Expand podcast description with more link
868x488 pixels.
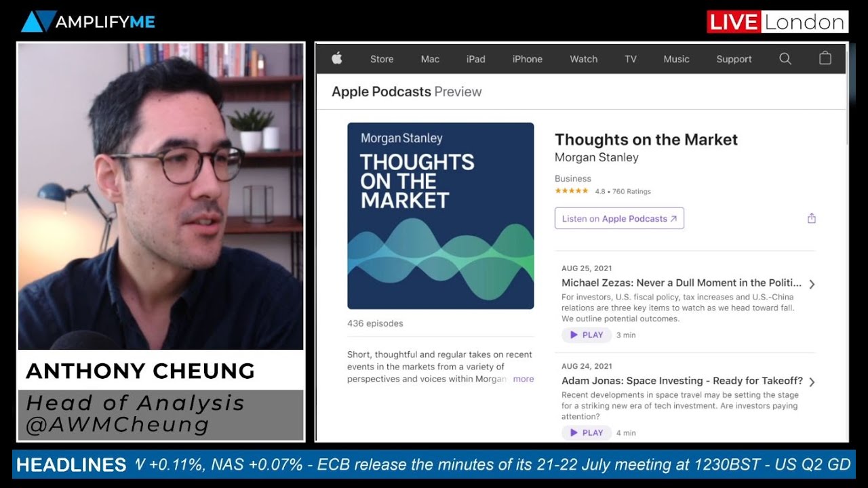[x=523, y=379]
